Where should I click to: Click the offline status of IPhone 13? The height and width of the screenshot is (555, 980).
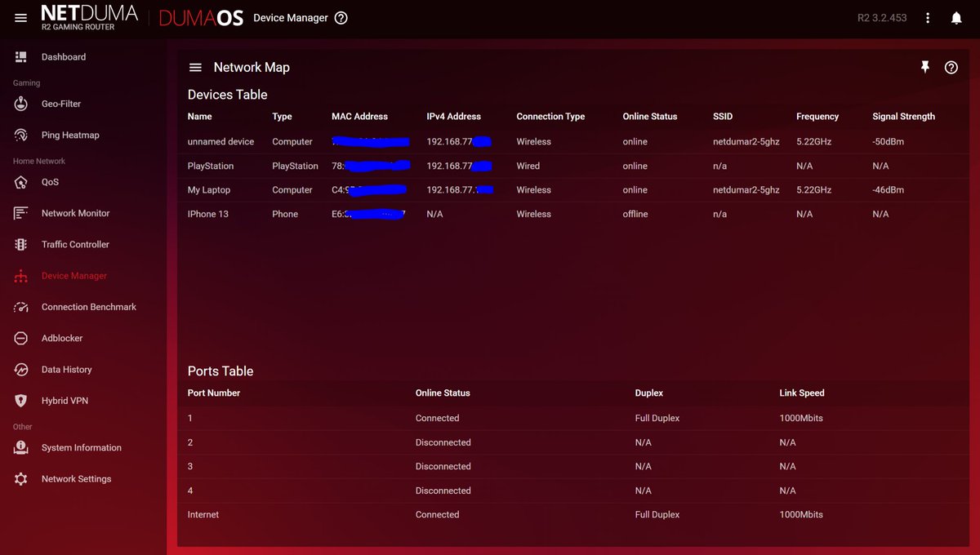(x=635, y=214)
